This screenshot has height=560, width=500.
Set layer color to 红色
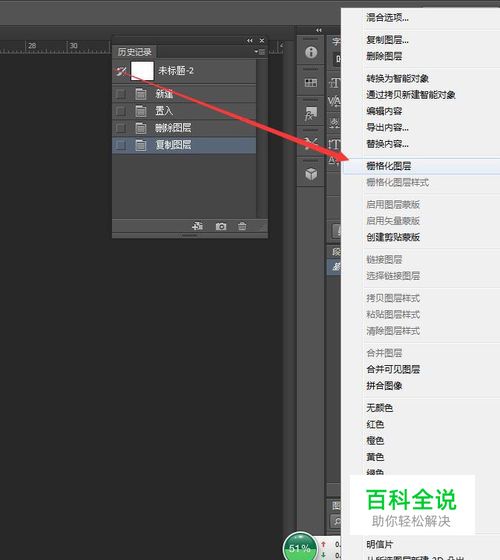point(375,424)
